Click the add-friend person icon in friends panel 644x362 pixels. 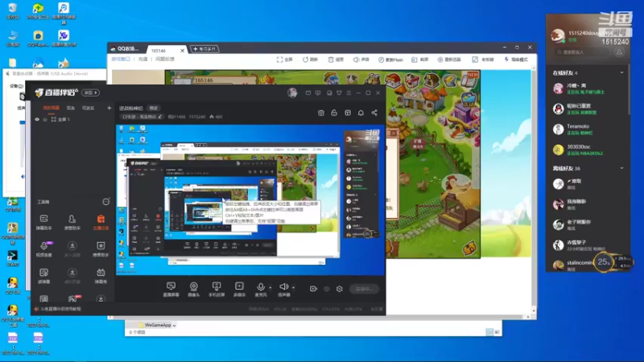[619, 51]
